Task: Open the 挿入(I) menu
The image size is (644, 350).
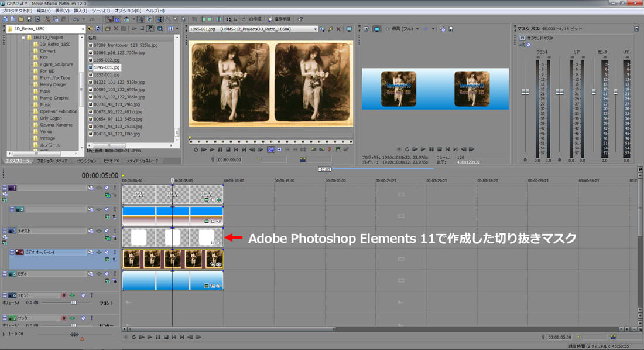Action: pos(80,11)
